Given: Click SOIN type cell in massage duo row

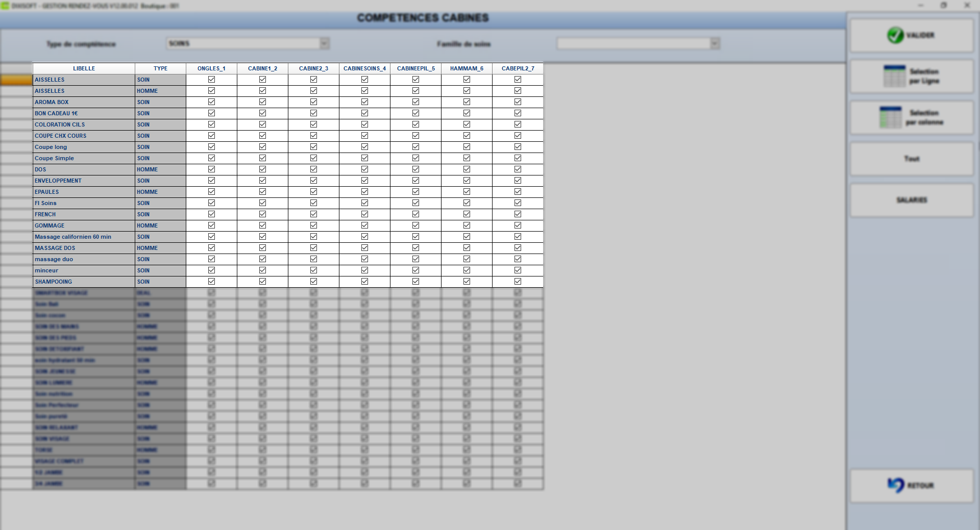Looking at the screenshot, I should [160, 259].
